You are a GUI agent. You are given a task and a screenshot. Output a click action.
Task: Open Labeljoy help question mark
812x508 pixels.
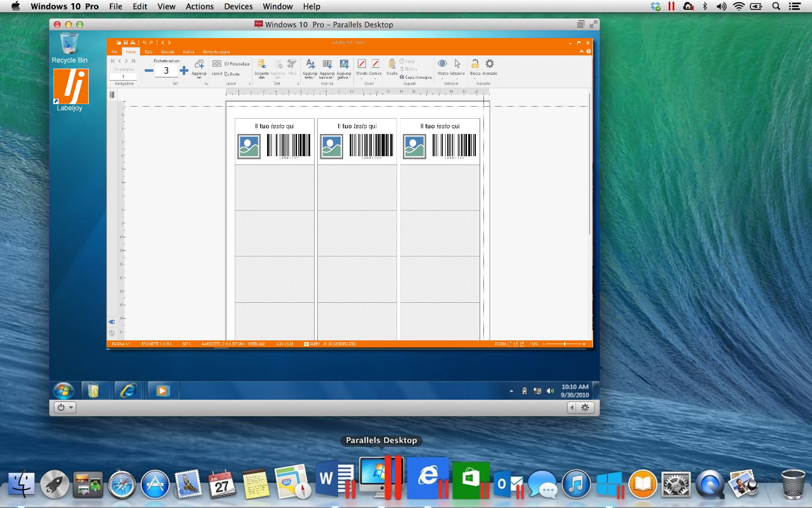coord(589,51)
